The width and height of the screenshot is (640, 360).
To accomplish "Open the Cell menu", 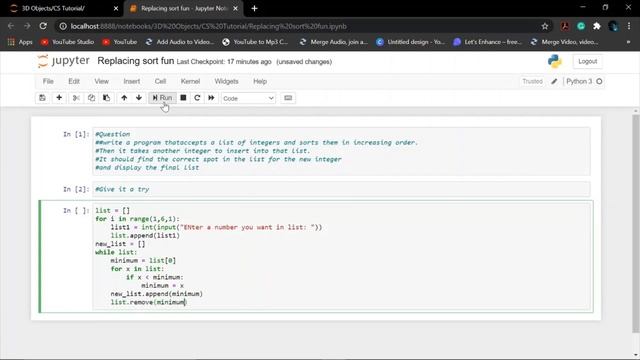I will point(160,81).
